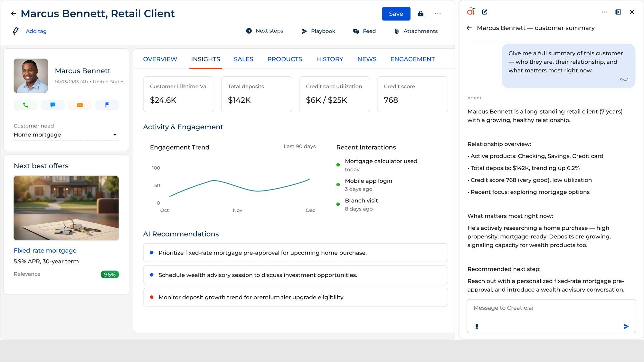
Task: Close the AI chat panel
Action: point(632,12)
